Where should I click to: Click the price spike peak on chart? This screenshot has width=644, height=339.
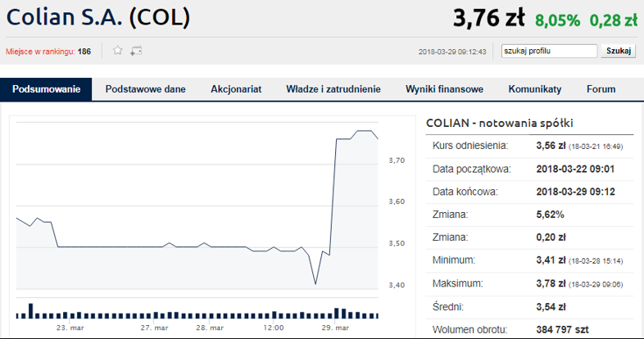coord(364,131)
